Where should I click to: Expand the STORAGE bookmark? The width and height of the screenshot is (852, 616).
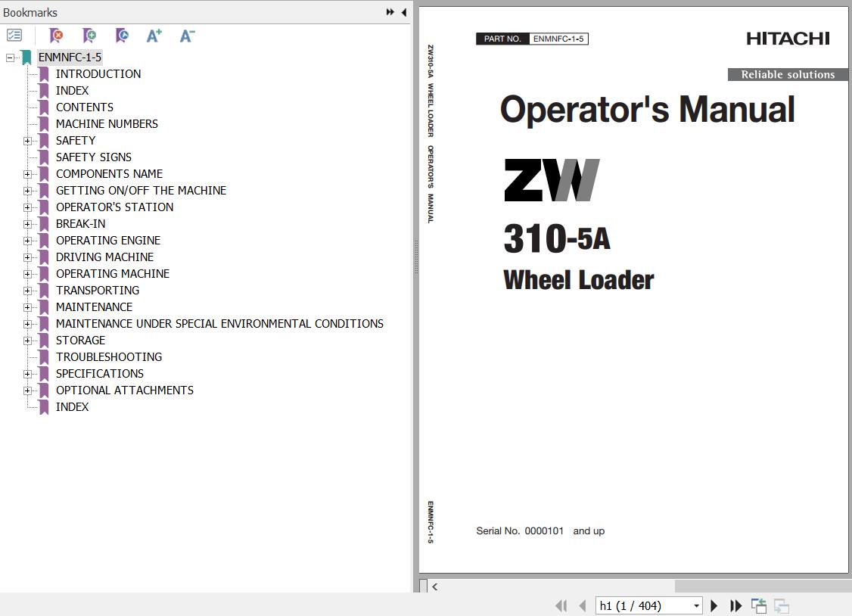point(27,341)
